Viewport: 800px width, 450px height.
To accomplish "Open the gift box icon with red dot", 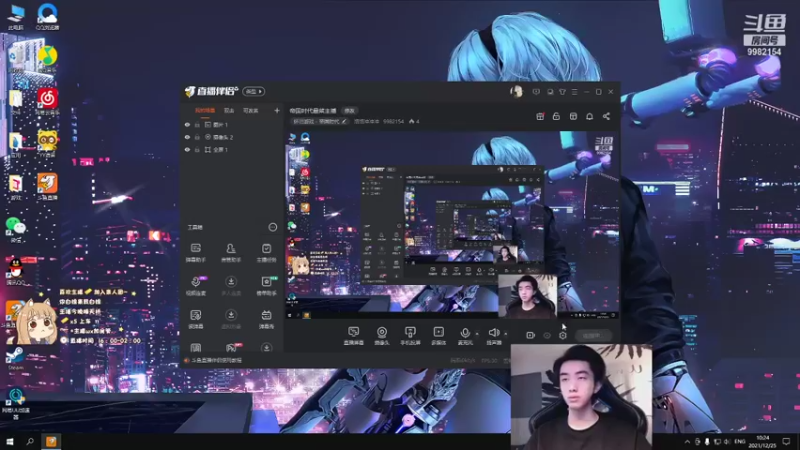I will 540,116.
